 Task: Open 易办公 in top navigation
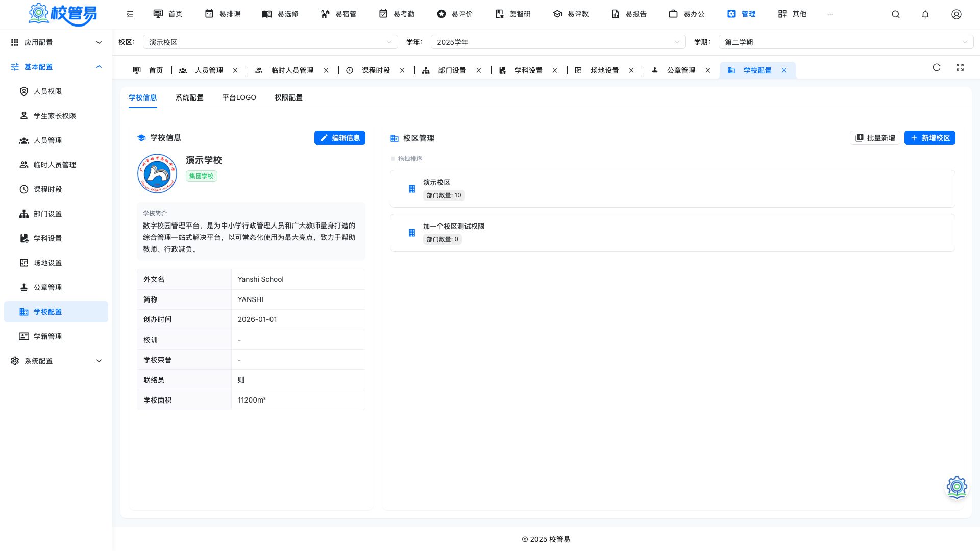[x=687, y=14]
